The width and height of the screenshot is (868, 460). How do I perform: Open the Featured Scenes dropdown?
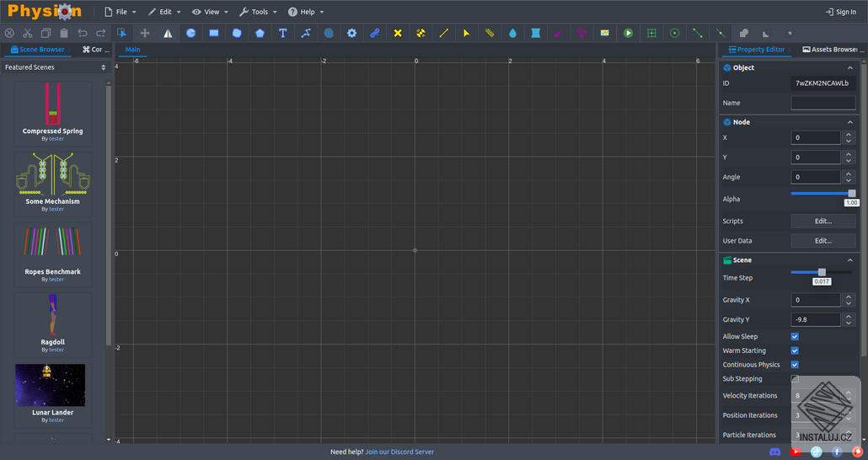[56, 67]
